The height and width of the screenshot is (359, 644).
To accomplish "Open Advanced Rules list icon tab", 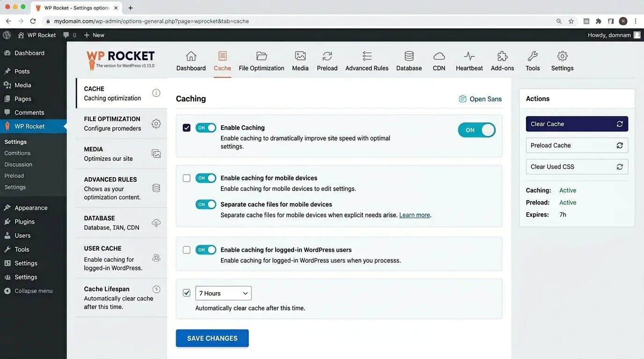I will [x=367, y=56].
